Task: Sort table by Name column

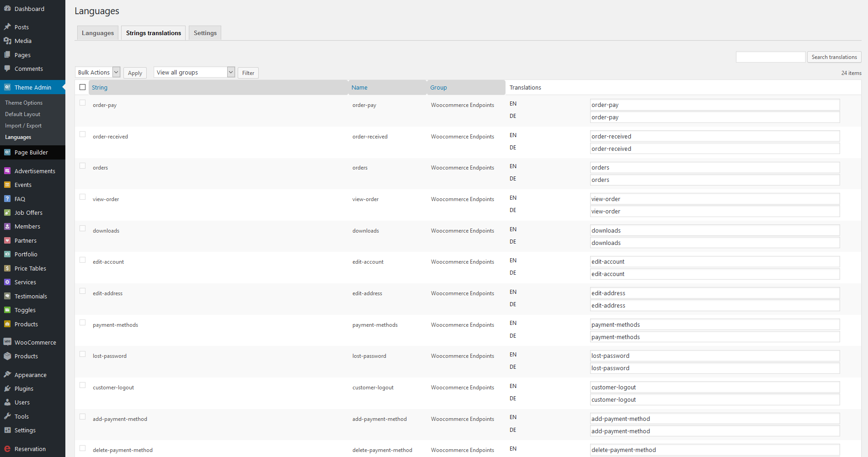Action: coord(359,87)
